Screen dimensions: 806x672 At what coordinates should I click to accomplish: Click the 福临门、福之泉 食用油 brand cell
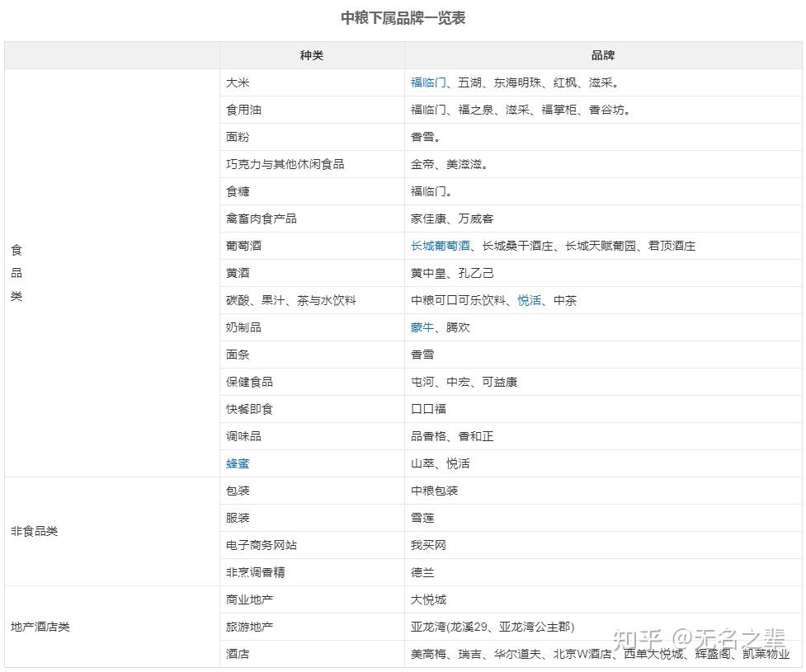pyautogui.click(x=604, y=110)
